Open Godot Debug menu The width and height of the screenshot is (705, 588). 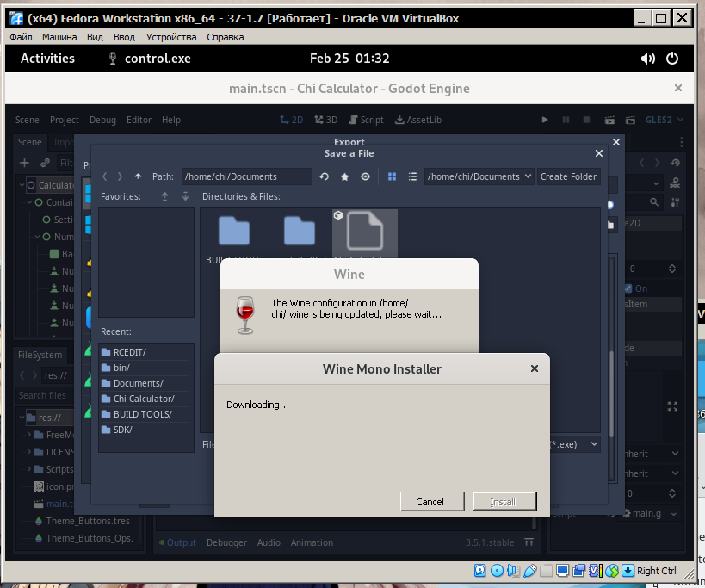pos(102,120)
